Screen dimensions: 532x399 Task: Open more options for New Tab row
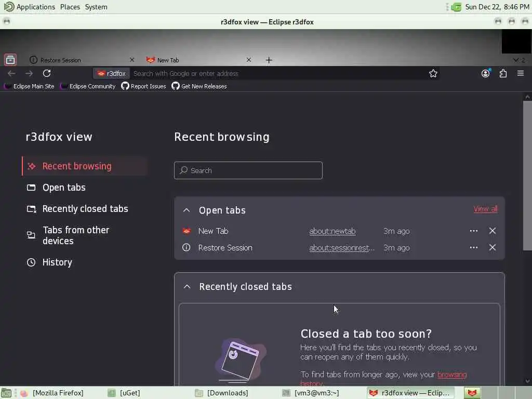[474, 231]
